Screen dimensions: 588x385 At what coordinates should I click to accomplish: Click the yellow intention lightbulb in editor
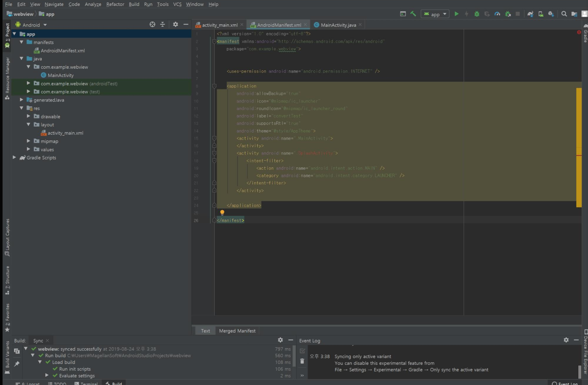tap(222, 212)
